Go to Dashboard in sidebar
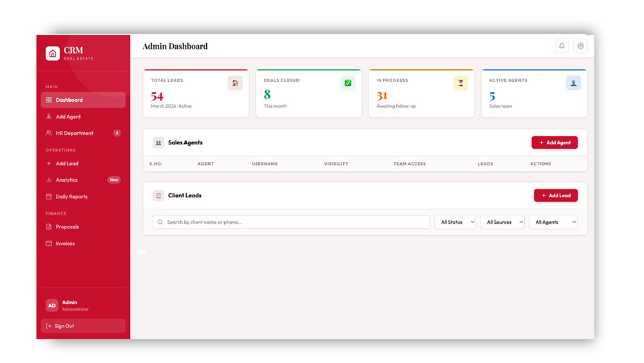This screenshot has width=644, height=363. pyautogui.click(x=83, y=100)
